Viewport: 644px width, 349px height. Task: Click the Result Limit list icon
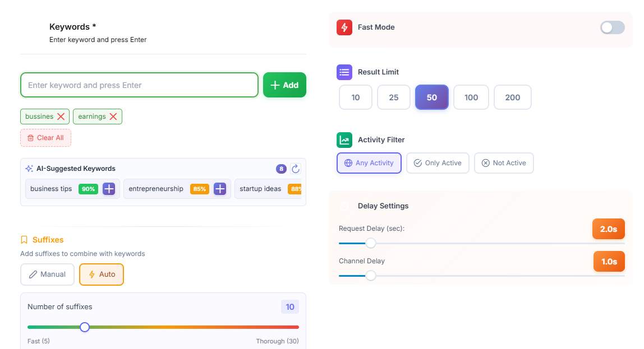coord(344,72)
